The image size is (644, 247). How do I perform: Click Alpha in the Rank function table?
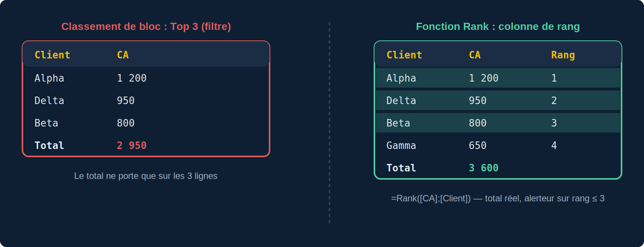(x=401, y=78)
